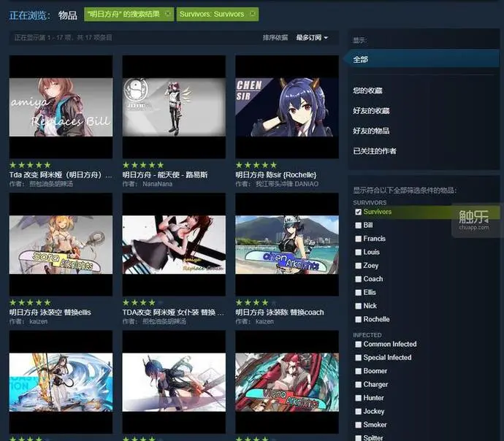Image resolution: width=504 pixels, height=441 pixels.
Task: Open the blue-haired swordswoman thumbnail in last row
Action: 174,382
